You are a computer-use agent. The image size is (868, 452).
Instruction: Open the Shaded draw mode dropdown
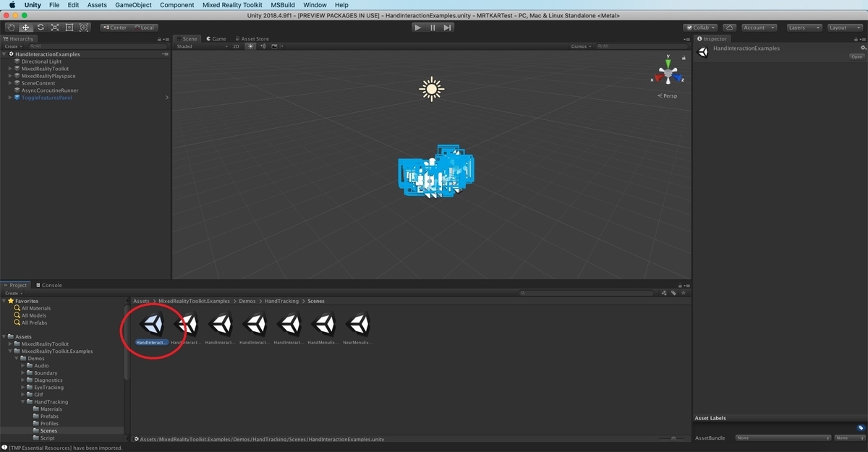point(201,46)
